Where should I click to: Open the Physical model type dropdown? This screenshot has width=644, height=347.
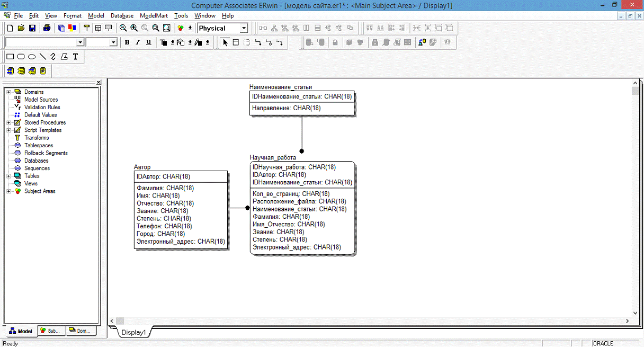(244, 28)
